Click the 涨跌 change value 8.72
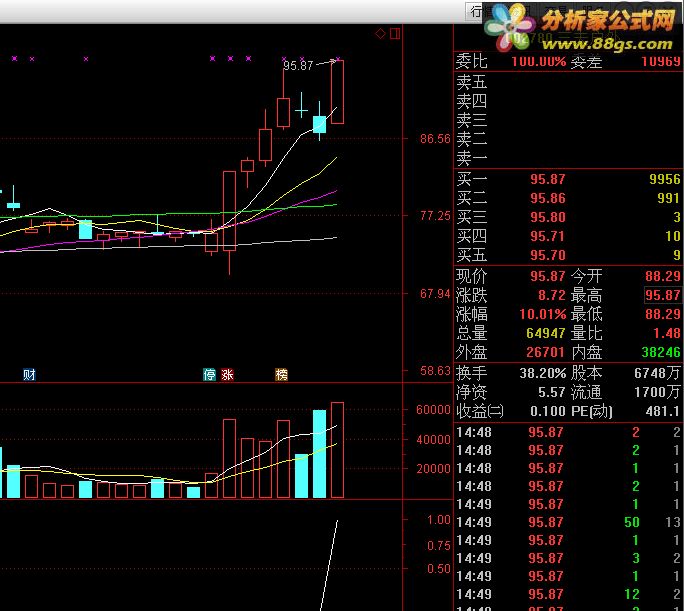Screen dimensions: 684x611 [x=552, y=295]
